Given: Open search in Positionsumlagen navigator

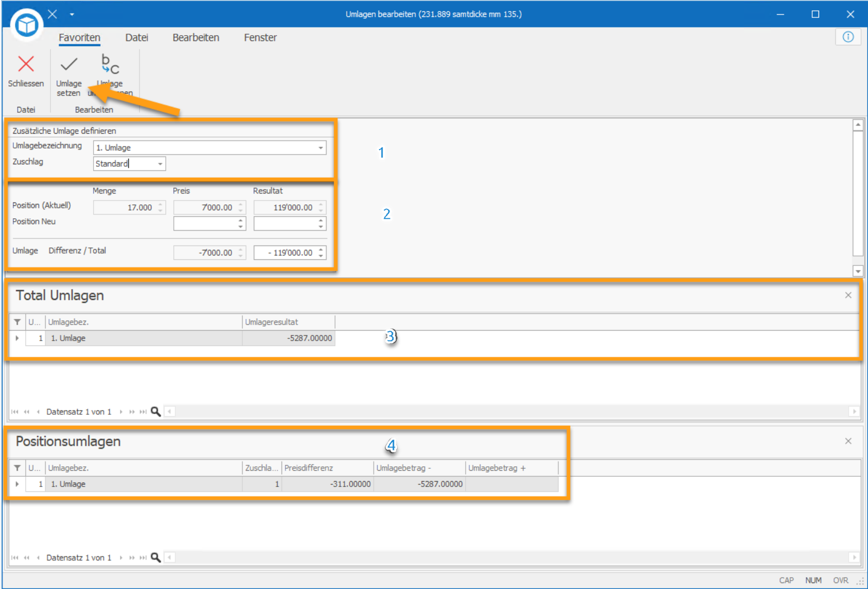Looking at the screenshot, I should [156, 557].
